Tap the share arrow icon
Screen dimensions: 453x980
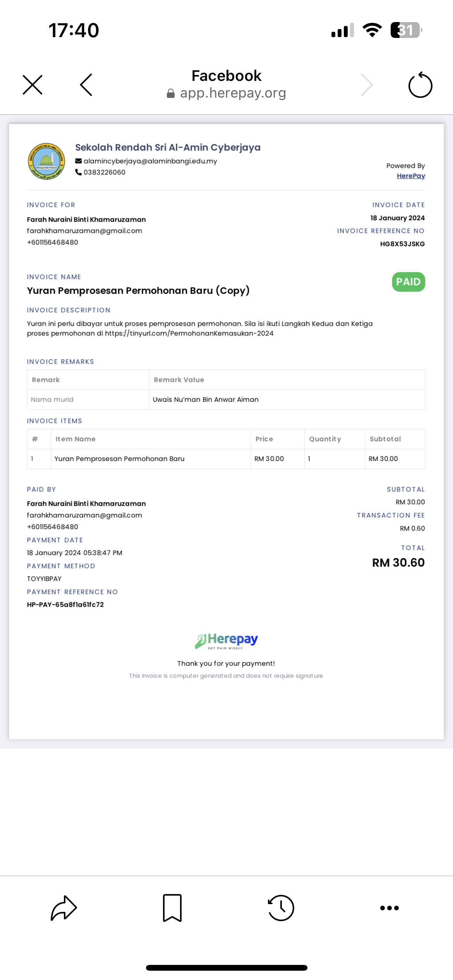[x=64, y=908]
